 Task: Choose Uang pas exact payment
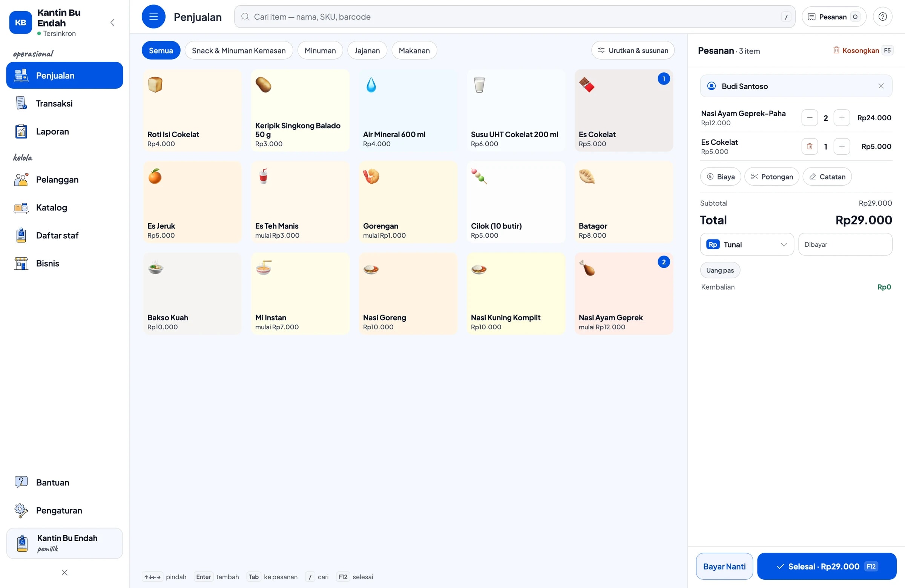[720, 270]
